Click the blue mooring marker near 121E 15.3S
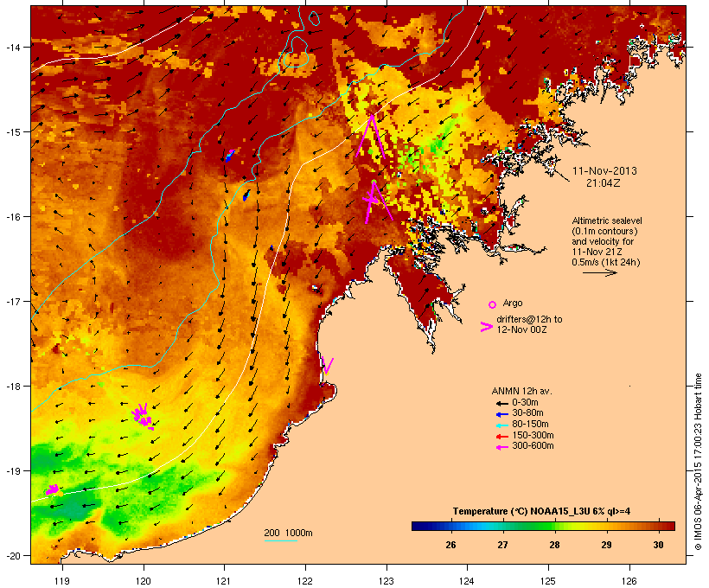The width and height of the screenshot is (709, 588). click(230, 156)
